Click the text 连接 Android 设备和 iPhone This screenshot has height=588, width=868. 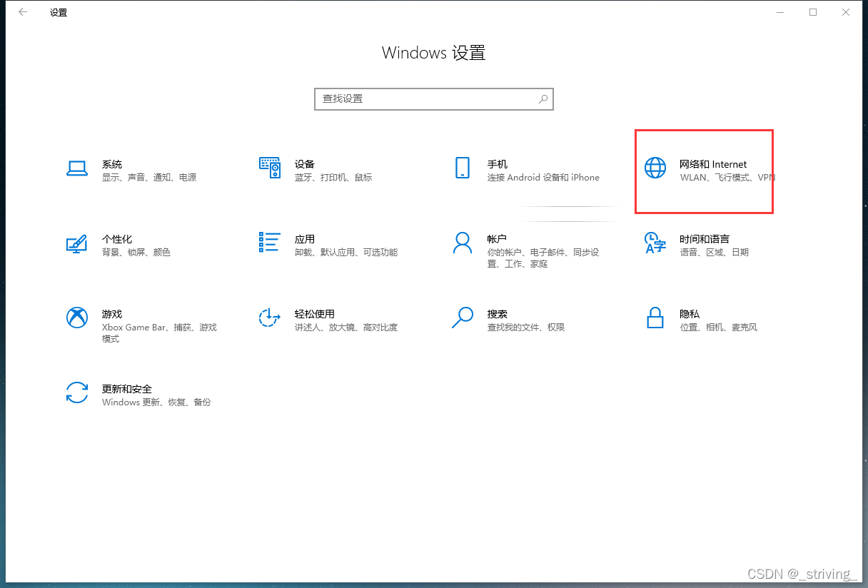pyautogui.click(x=543, y=178)
